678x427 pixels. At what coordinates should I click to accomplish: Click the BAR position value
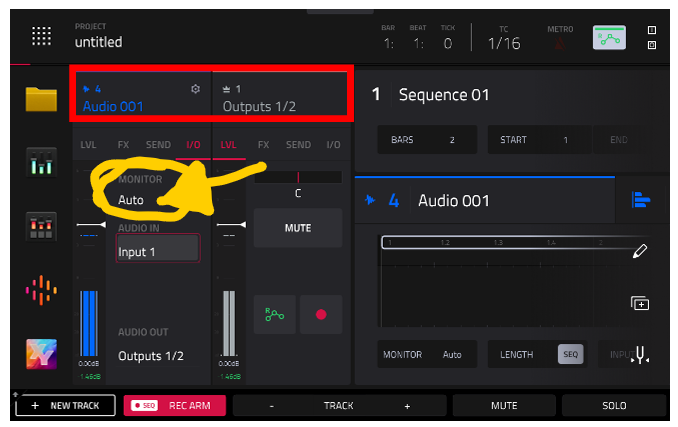point(388,44)
